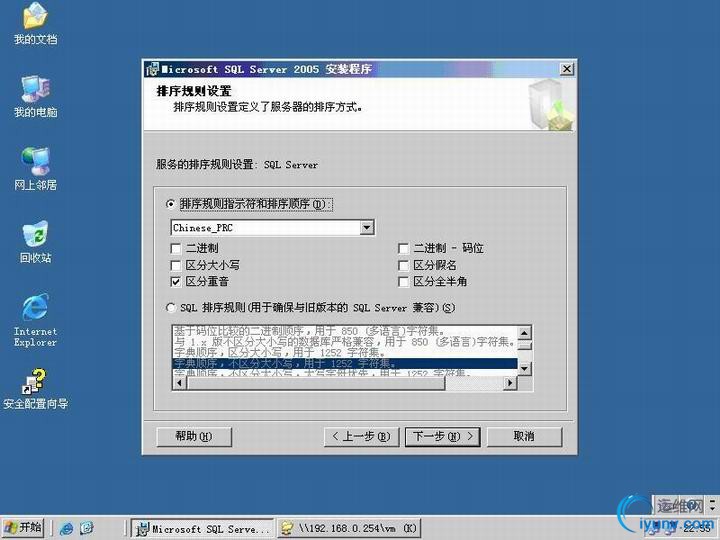Switch to Microsoft SQL Server taskbar button
Viewport: 720px width, 540px height.
[202, 529]
